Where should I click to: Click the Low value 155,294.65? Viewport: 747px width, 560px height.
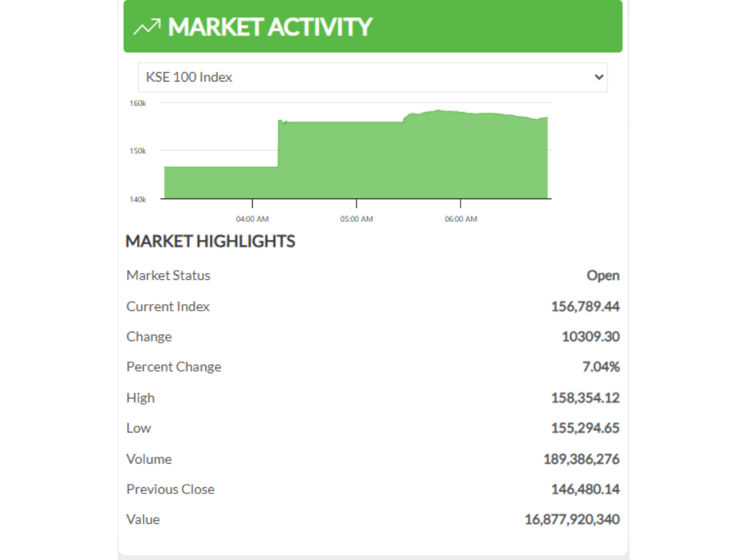585,428
